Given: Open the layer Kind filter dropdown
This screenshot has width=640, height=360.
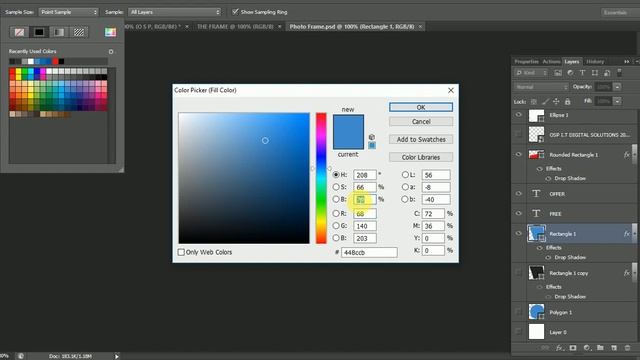Looking at the screenshot, I should click(x=531, y=73).
